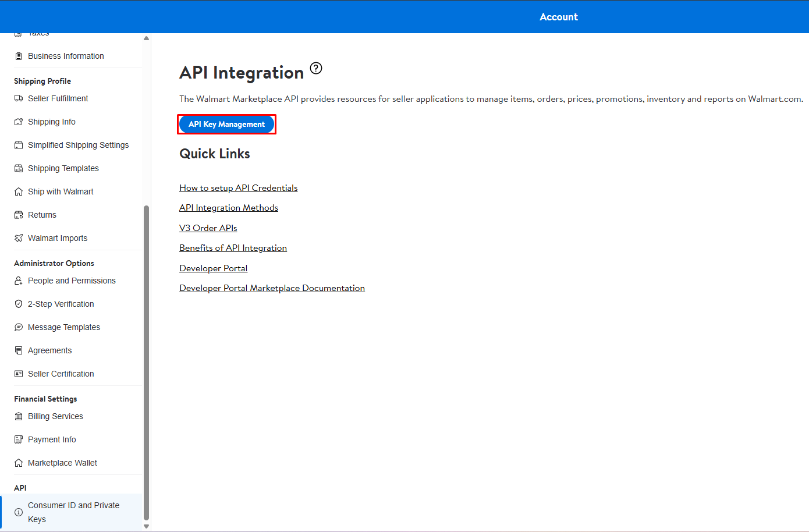Open help icon beside API Integration heading
The image size is (809, 532).
click(316, 68)
